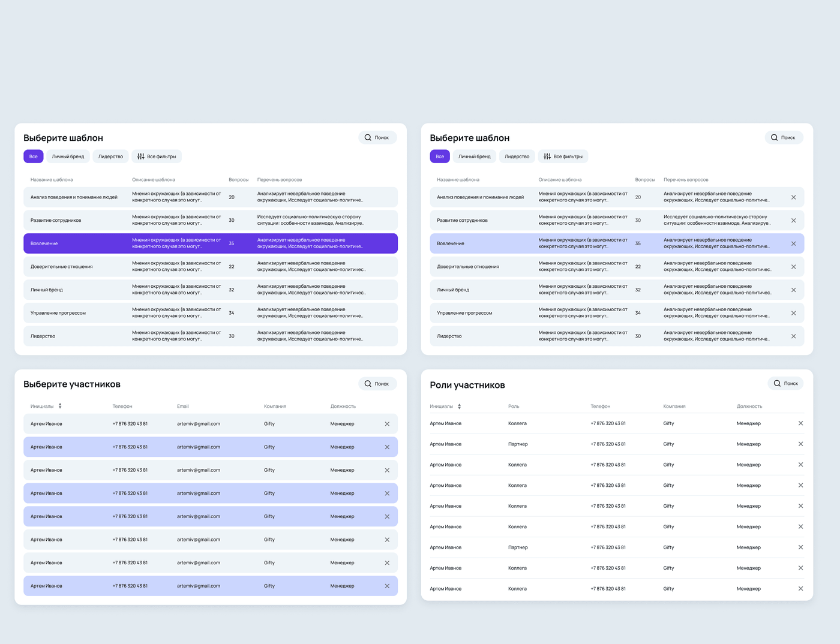
Task: Select Все tab in template panel without cross icons
Action: [x=34, y=157]
